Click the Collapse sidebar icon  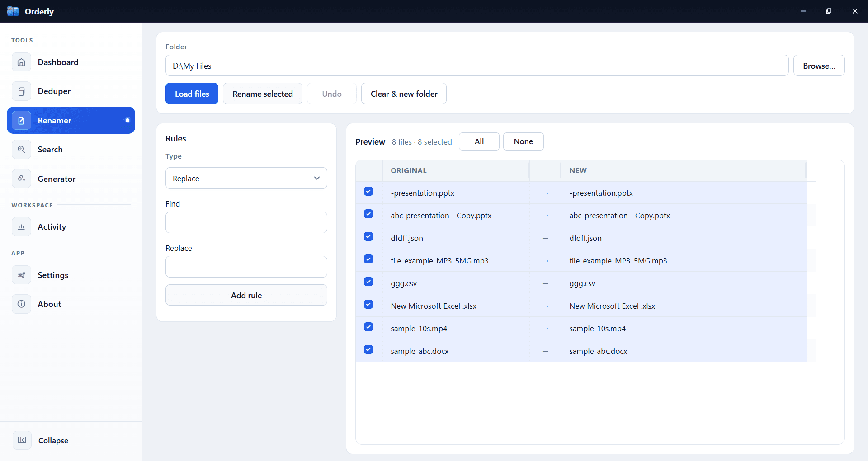point(22,440)
